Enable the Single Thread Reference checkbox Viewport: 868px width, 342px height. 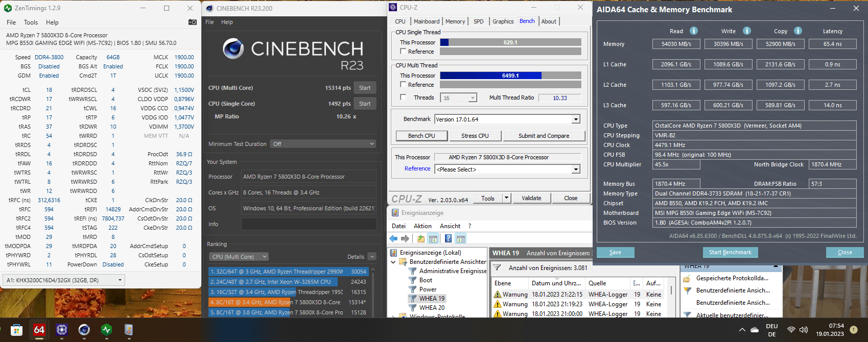point(403,52)
